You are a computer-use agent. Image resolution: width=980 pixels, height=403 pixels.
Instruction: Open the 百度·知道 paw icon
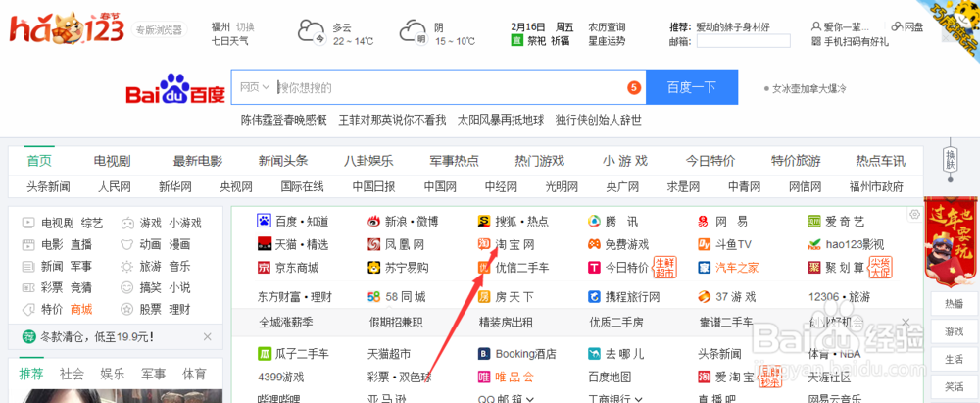263,221
